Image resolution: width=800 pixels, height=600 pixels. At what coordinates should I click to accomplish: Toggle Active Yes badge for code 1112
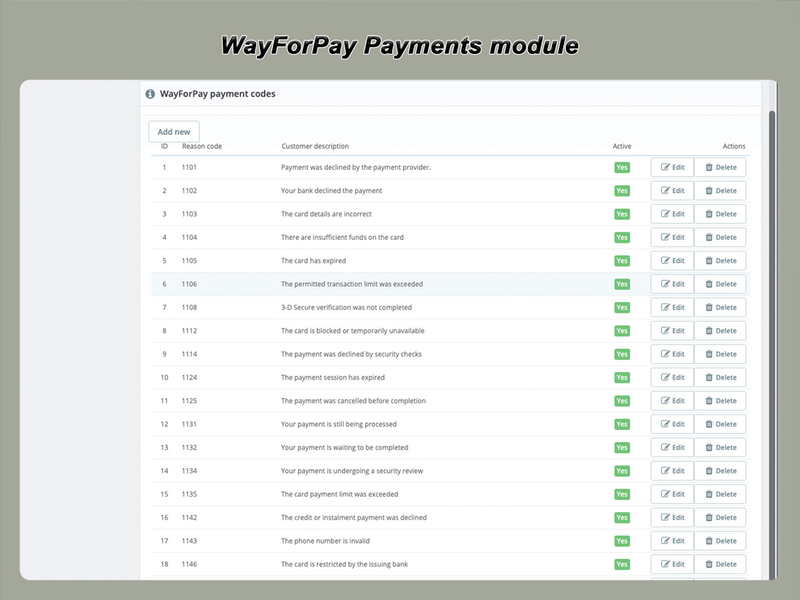[x=622, y=331]
